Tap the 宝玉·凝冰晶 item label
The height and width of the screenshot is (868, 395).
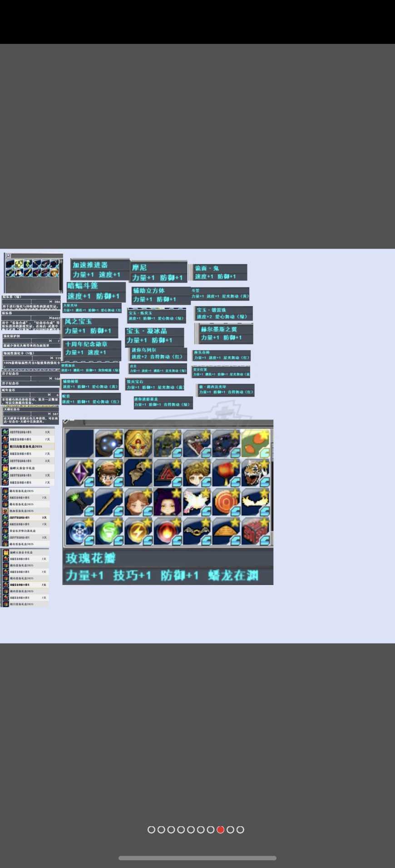coord(147,331)
